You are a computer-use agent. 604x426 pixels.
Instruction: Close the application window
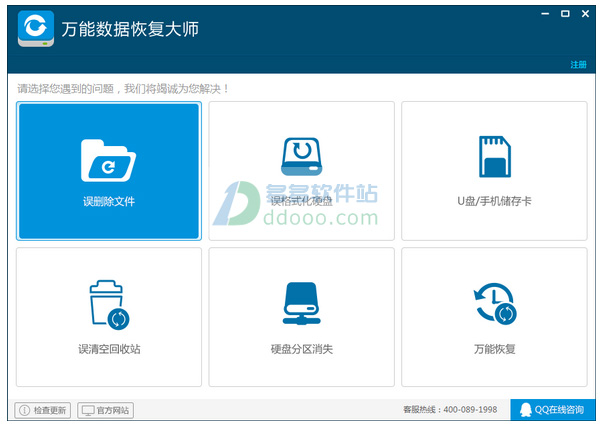[x=585, y=14]
